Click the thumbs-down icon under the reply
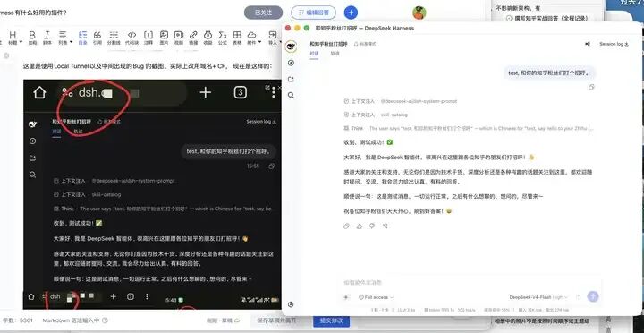 (x=372, y=226)
